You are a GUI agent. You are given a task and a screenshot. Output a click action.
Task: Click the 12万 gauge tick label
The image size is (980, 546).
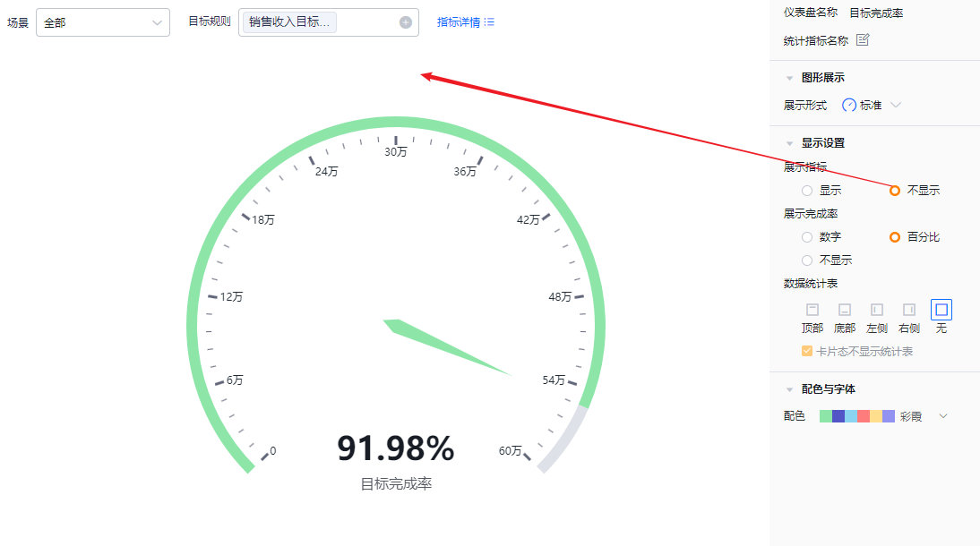coord(231,297)
